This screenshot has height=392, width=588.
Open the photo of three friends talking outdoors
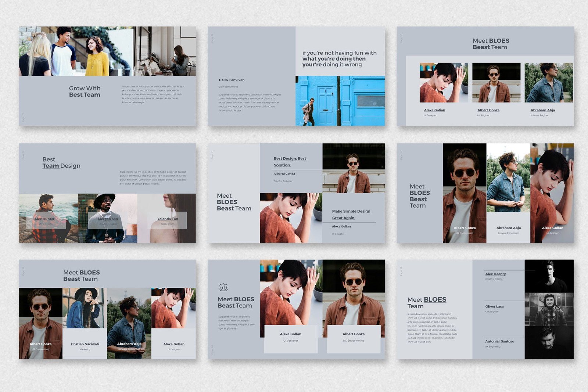pos(76,51)
